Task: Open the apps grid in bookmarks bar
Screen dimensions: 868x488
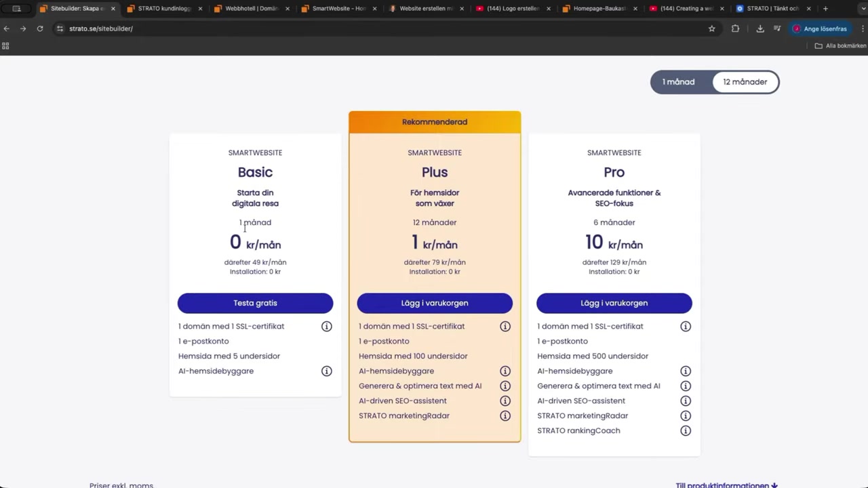Action: (5, 46)
